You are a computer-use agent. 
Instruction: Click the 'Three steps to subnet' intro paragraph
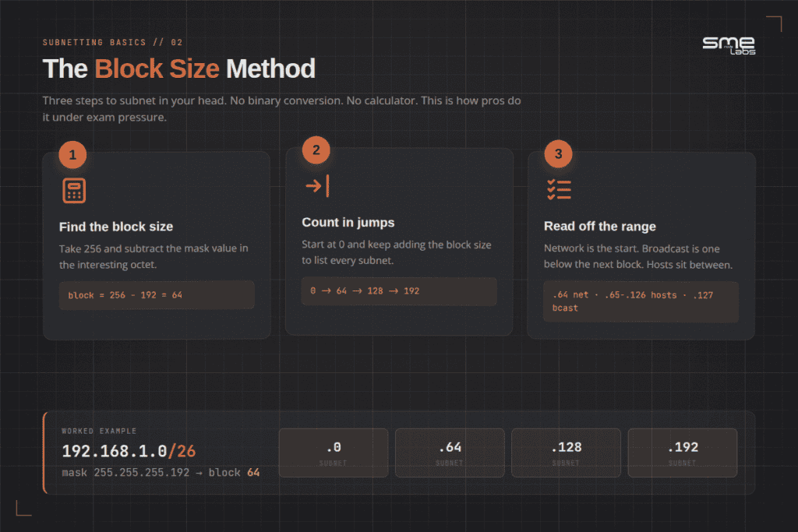(281, 109)
